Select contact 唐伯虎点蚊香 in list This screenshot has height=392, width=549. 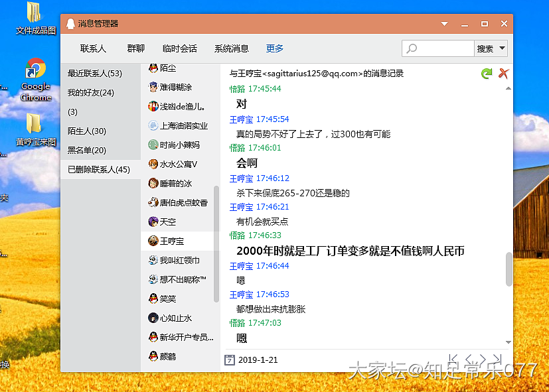click(183, 202)
